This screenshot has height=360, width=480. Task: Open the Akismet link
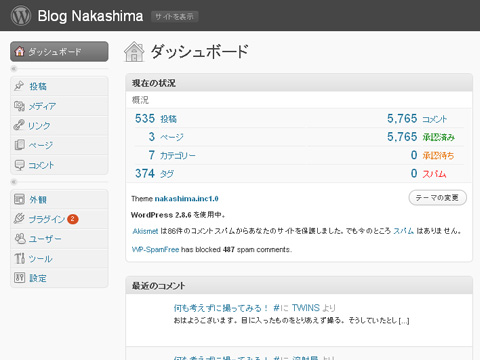145,231
